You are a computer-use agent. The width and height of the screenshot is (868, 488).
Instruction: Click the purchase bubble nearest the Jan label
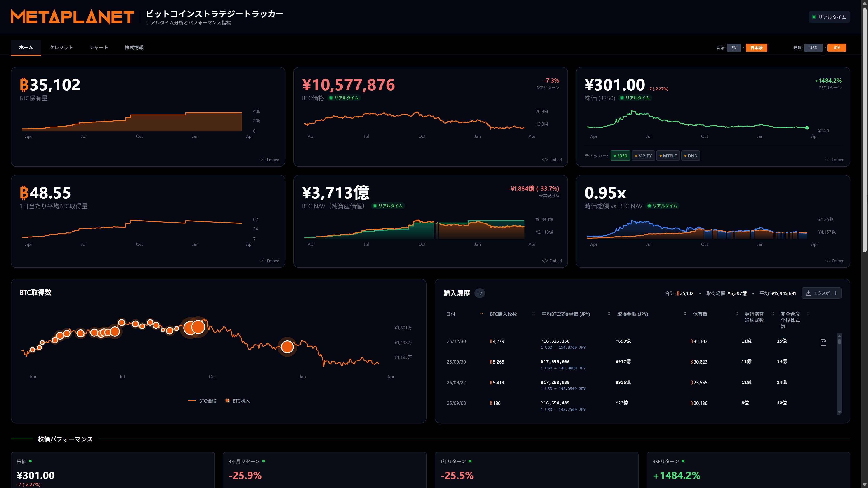click(288, 347)
